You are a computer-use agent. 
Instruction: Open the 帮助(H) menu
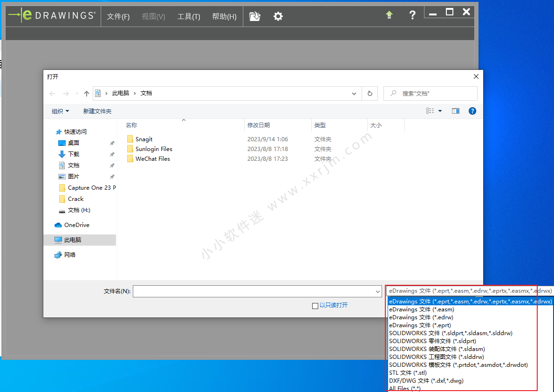point(225,16)
